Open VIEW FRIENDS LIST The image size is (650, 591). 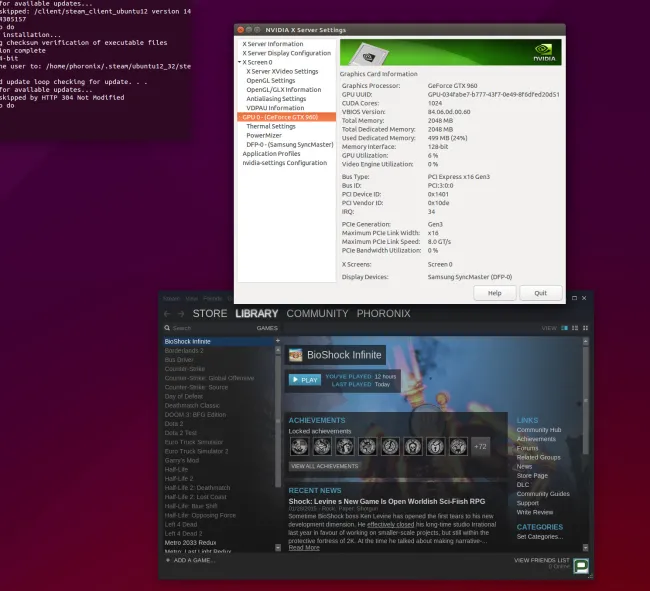point(541,560)
